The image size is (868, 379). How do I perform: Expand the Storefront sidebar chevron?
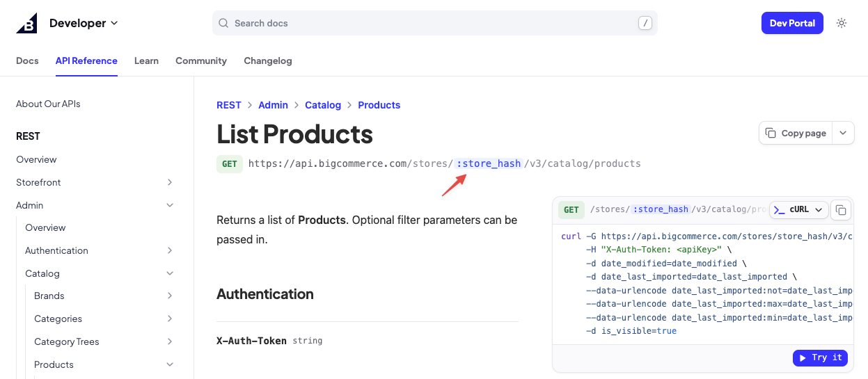point(170,182)
